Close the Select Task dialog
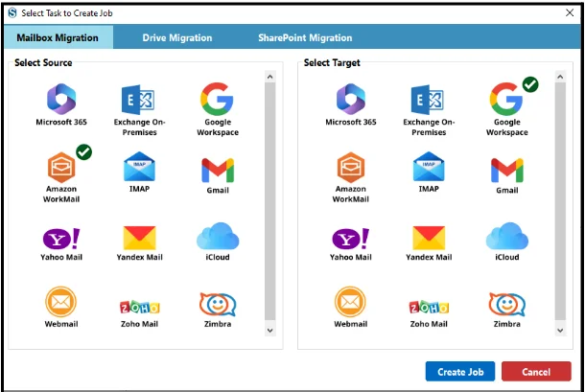Image resolution: width=585 pixels, height=392 pixels. 570,13
